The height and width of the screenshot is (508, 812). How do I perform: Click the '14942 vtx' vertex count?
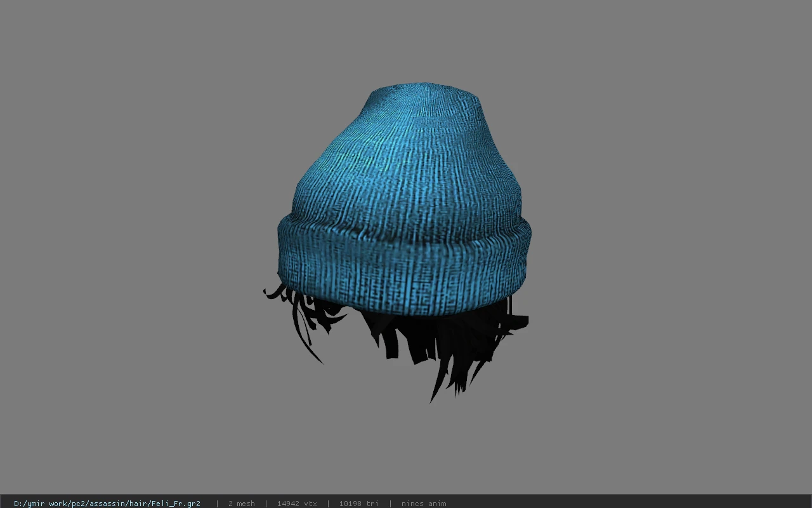pyautogui.click(x=297, y=504)
